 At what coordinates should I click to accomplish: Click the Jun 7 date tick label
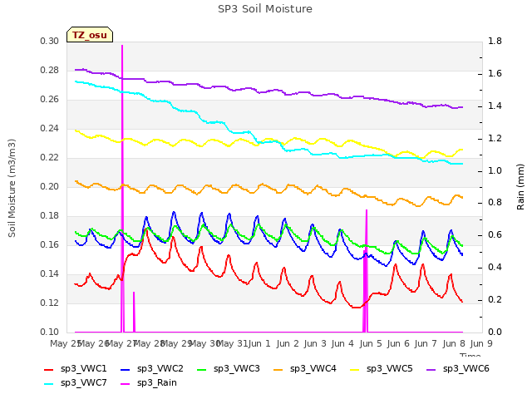426,344
